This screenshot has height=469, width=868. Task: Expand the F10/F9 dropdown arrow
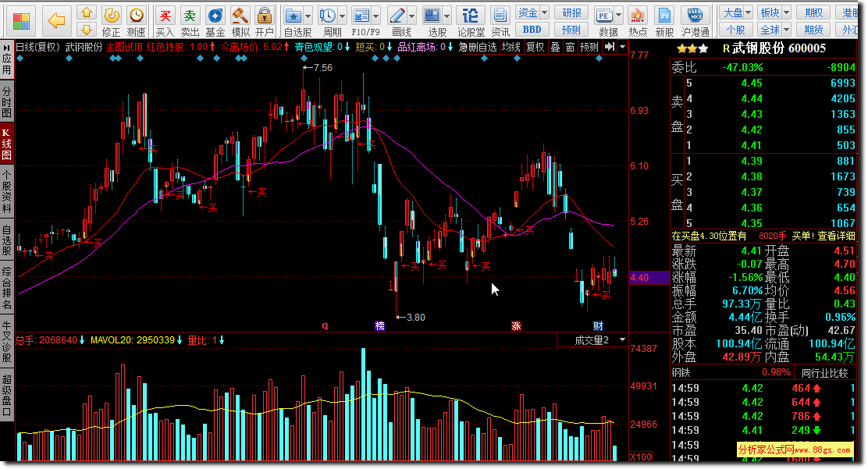(x=376, y=16)
